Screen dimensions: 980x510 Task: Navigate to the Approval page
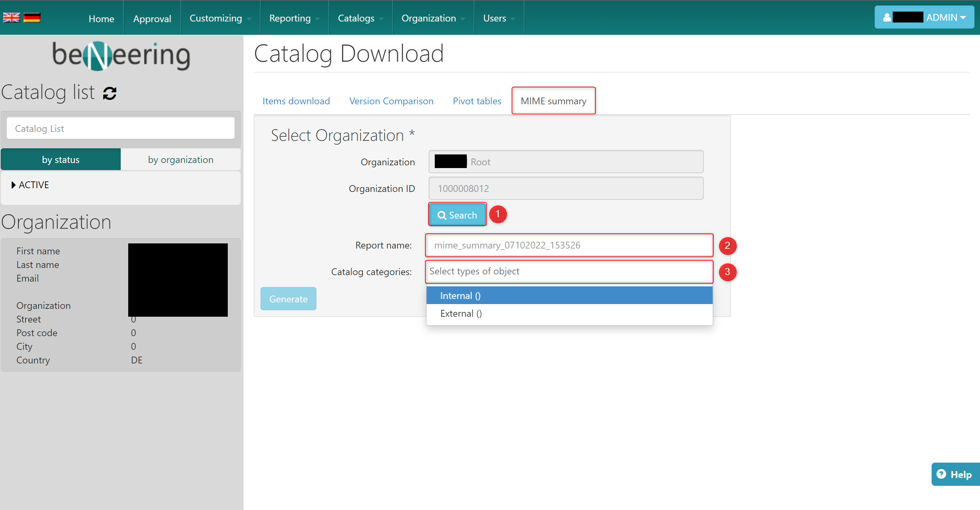click(152, 18)
